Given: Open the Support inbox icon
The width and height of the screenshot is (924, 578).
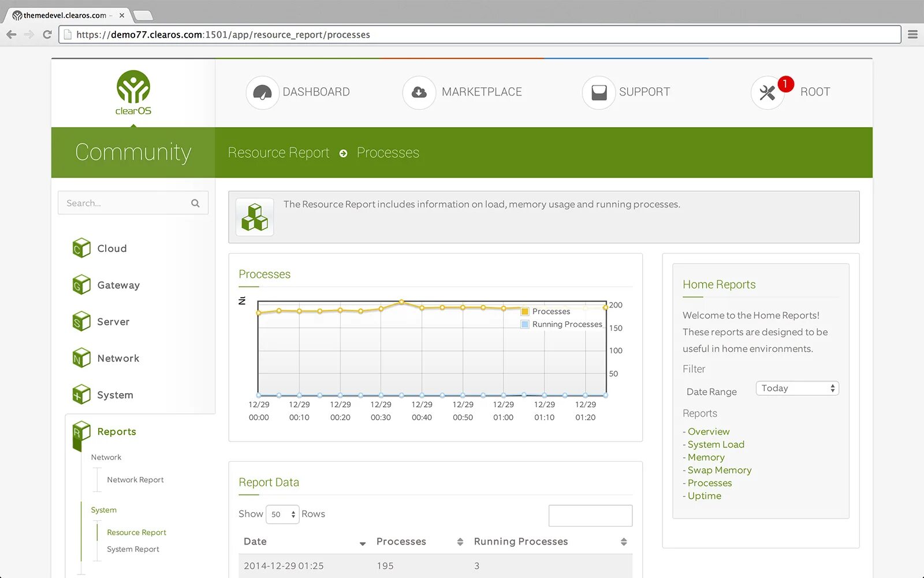Looking at the screenshot, I should tap(599, 92).
